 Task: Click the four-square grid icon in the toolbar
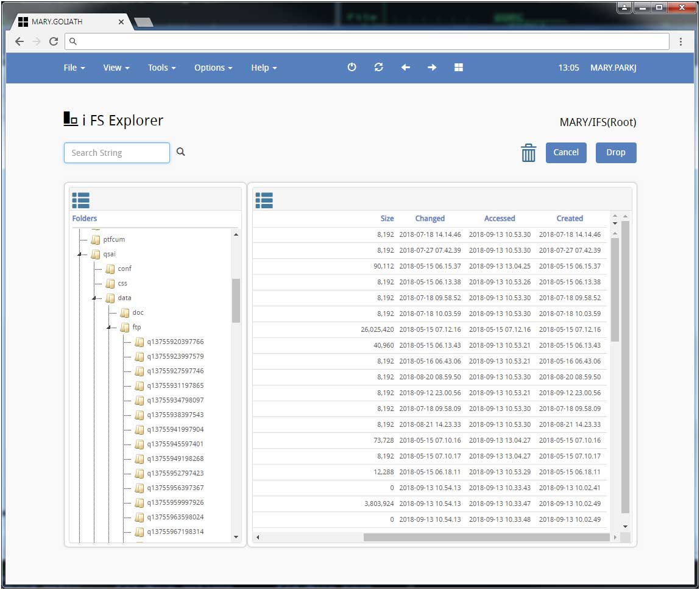point(459,68)
